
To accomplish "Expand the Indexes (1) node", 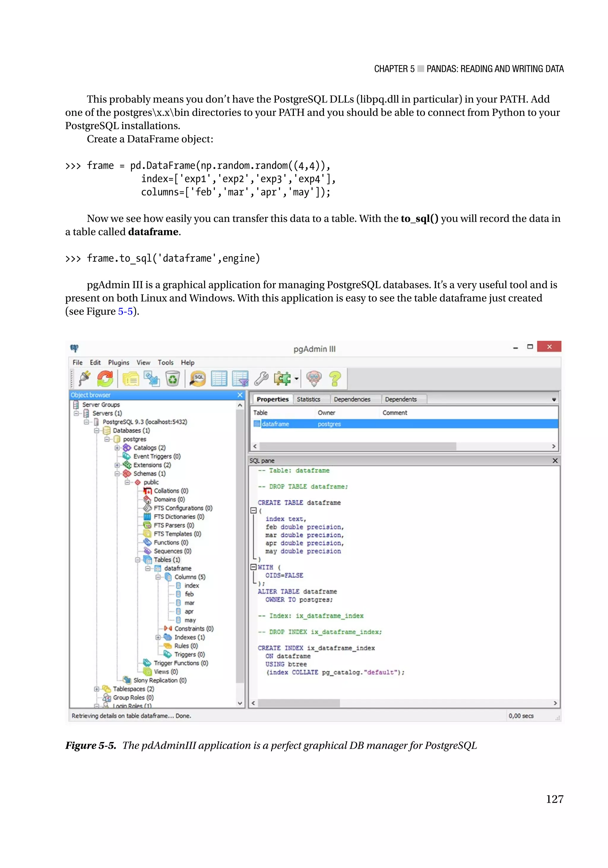I will tap(158, 638).
